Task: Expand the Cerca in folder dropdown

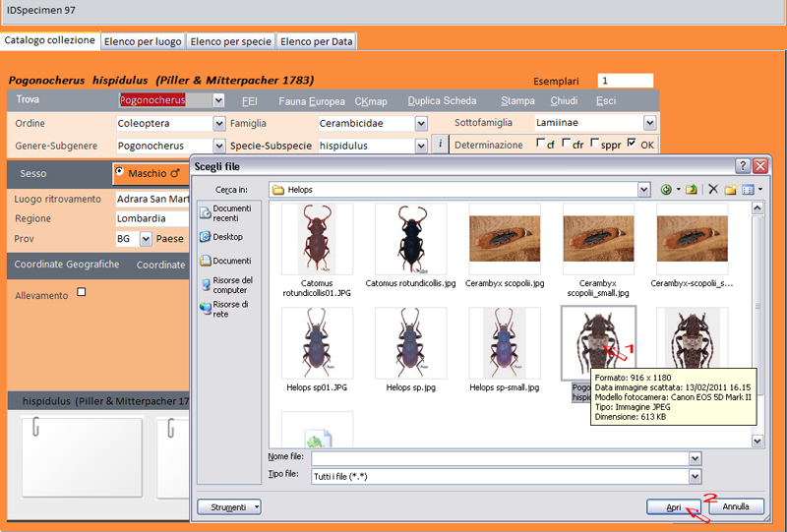Action: pos(644,189)
